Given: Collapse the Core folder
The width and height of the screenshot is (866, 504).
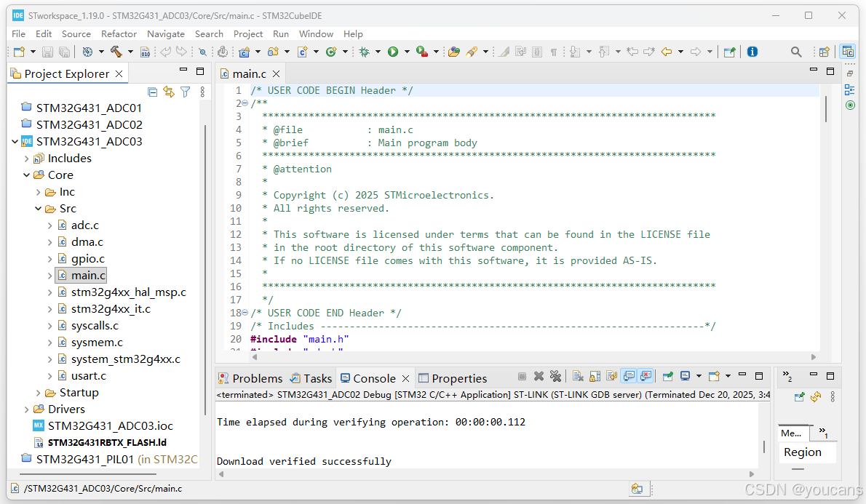Looking at the screenshot, I should point(26,175).
